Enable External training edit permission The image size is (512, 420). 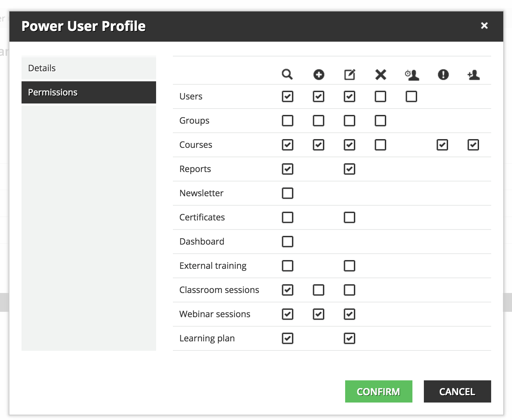[x=350, y=266]
